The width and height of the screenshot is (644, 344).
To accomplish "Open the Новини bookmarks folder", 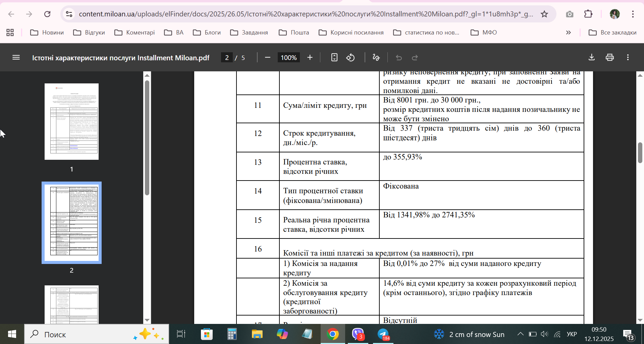I will [x=47, y=32].
